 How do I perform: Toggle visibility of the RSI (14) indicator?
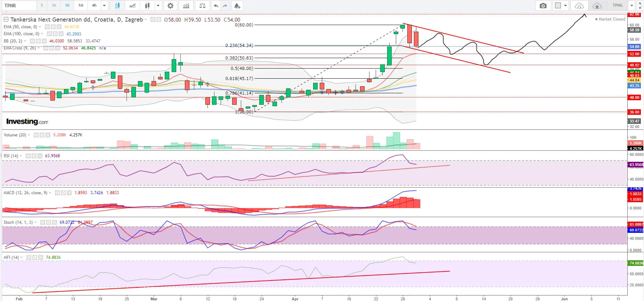point(28,156)
